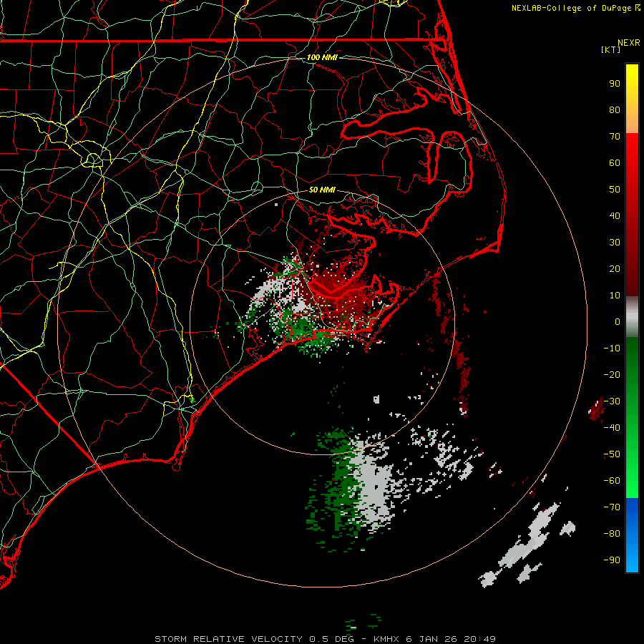
Task: Click the 50 NMI range ring label
Action: click(x=322, y=190)
